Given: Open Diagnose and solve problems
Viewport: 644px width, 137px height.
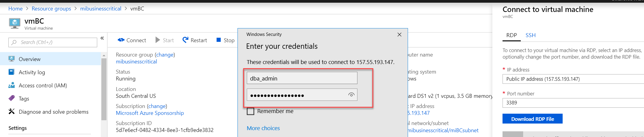Looking at the screenshot, I should (54, 112).
